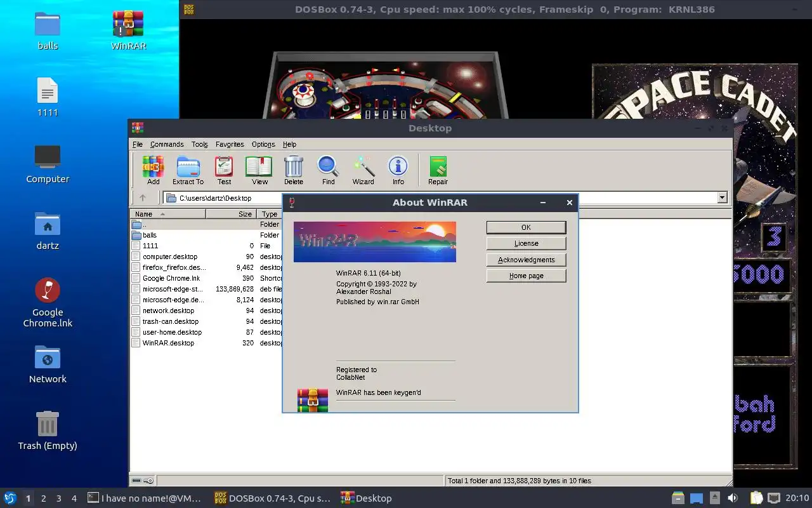
Task: Select the dartz home folder desktop icon
Action: point(48,231)
